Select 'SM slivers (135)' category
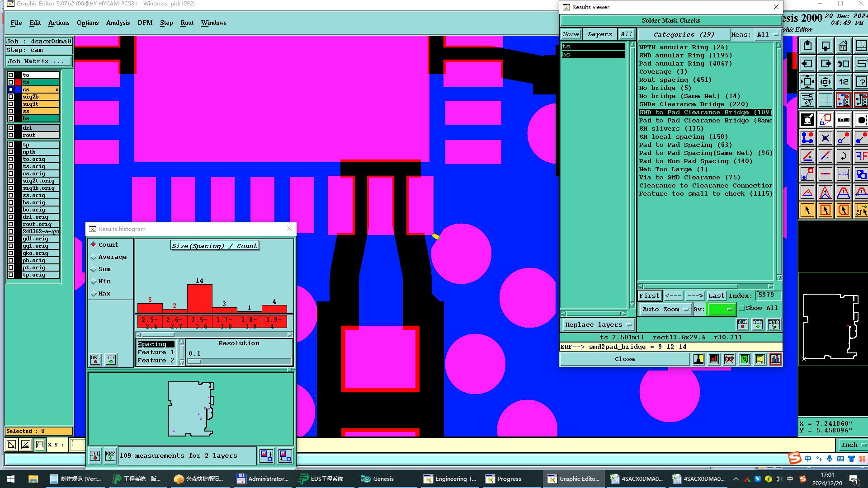This screenshot has height=488, width=868. pyautogui.click(x=671, y=129)
